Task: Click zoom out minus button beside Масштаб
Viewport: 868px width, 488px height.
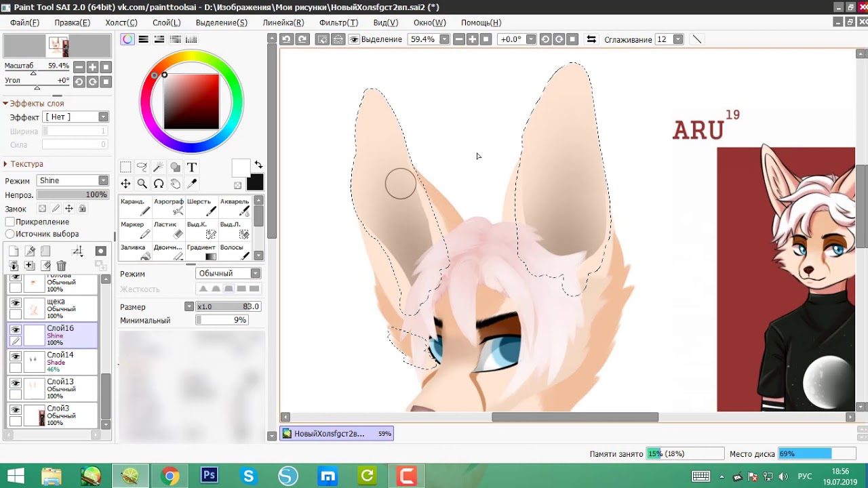Action: pos(79,67)
